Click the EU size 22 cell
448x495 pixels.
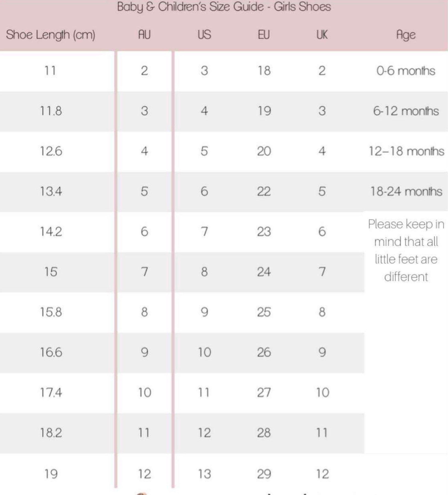264,191
